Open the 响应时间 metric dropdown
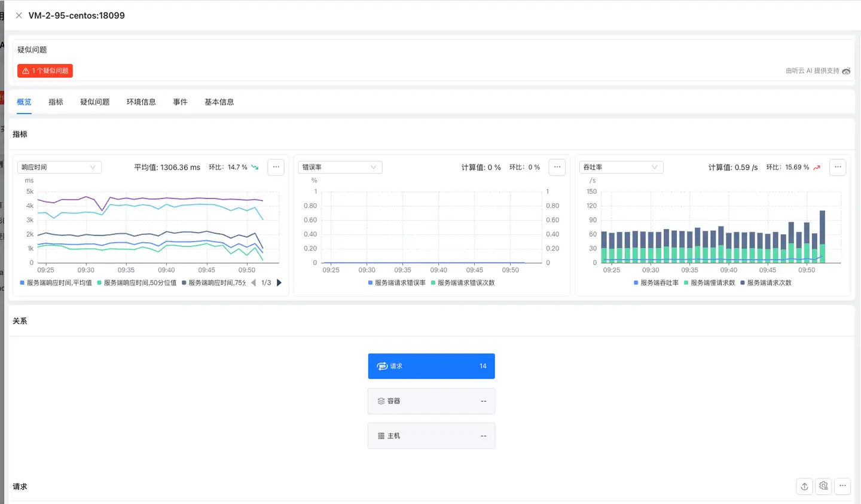Image resolution: width=861 pixels, height=504 pixels. (x=59, y=167)
